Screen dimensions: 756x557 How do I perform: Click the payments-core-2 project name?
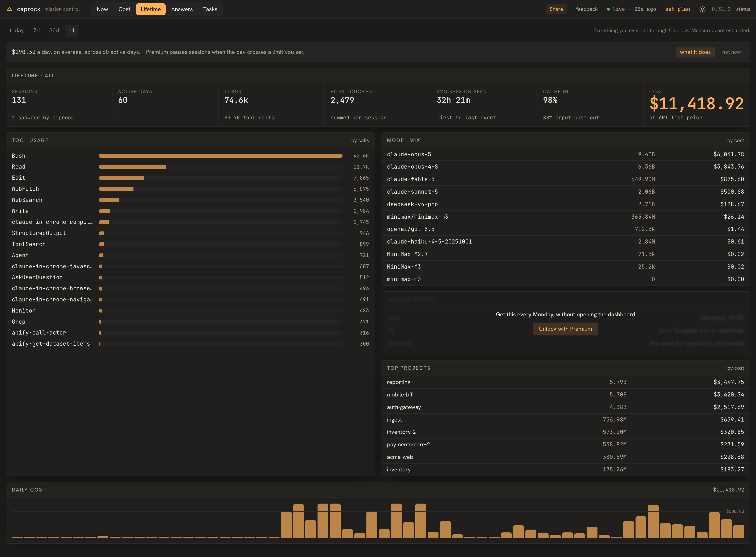click(408, 444)
